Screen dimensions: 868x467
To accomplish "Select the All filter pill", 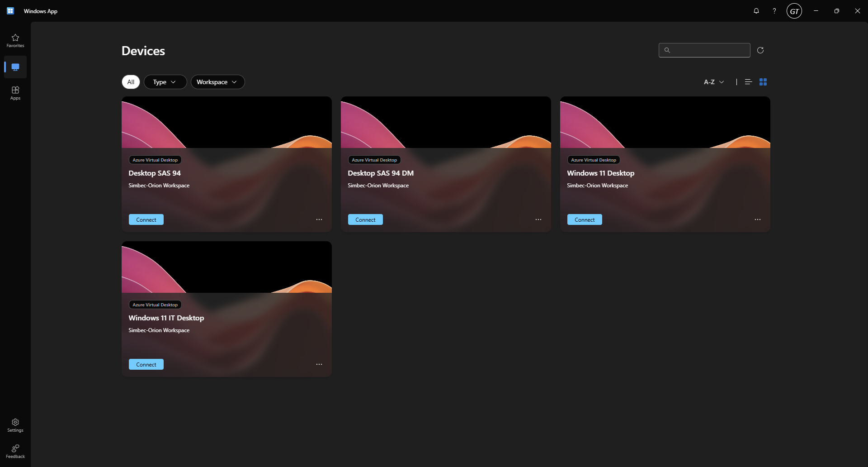I will point(131,82).
